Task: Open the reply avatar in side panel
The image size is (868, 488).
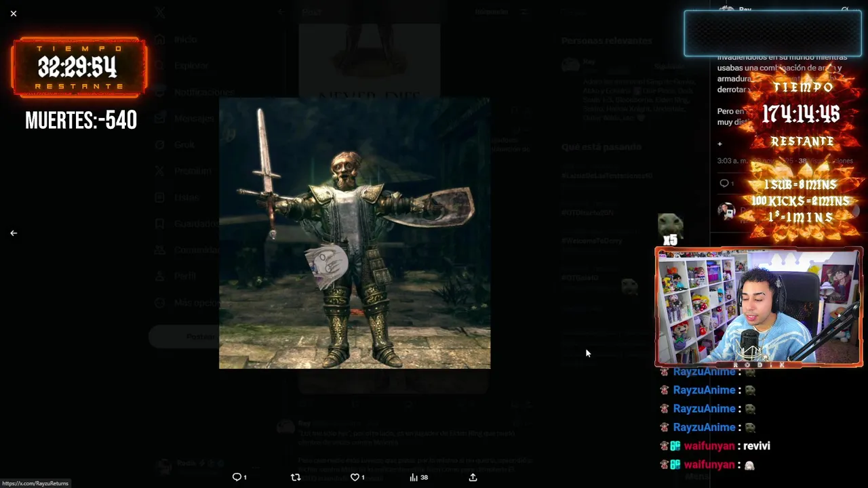Action: (726, 211)
